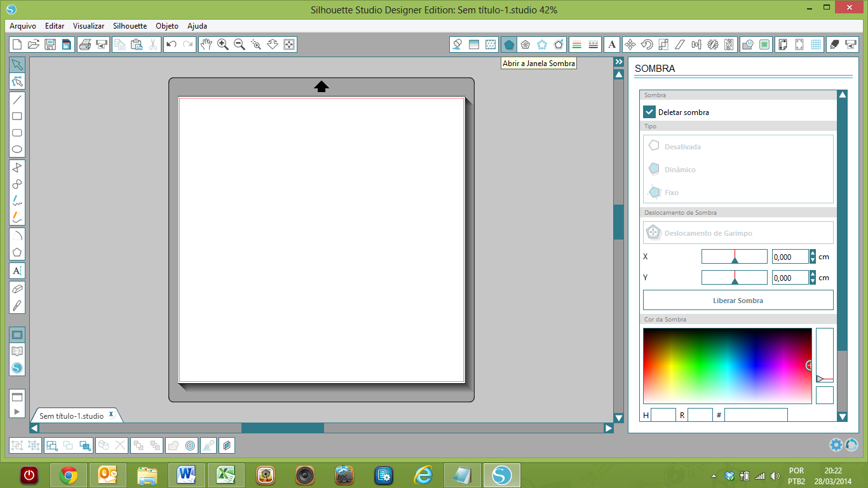Viewport: 868px width, 488px height.
Task: Click the Fit to Window icon
Action: [289, 44]
